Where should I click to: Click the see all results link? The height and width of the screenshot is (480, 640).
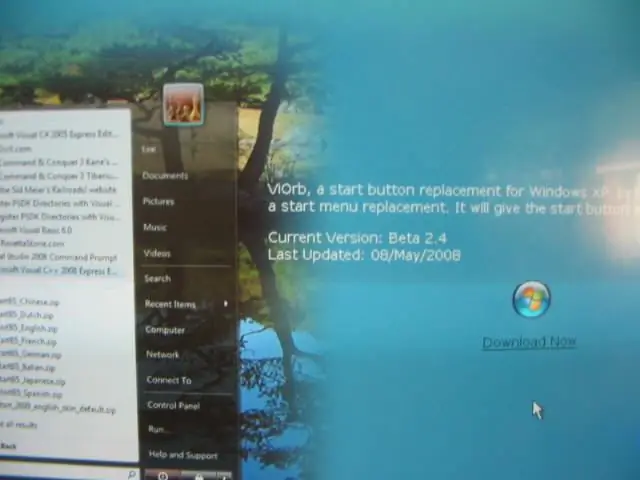(18, 425)
